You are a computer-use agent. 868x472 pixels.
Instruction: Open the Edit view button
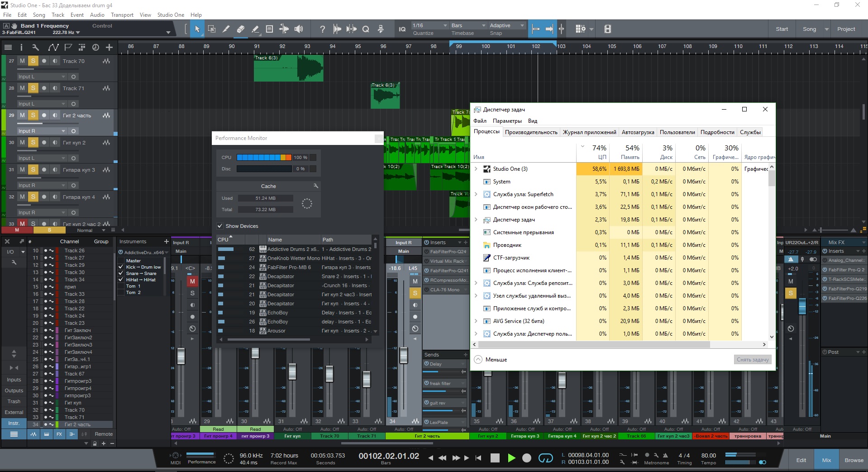(801, 460)
